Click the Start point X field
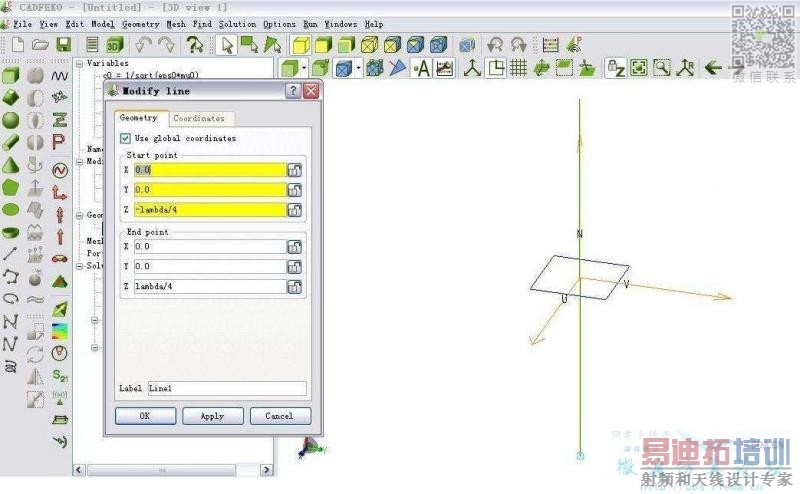Viewport: 800px width, 494px height. [x=210, y=170]
